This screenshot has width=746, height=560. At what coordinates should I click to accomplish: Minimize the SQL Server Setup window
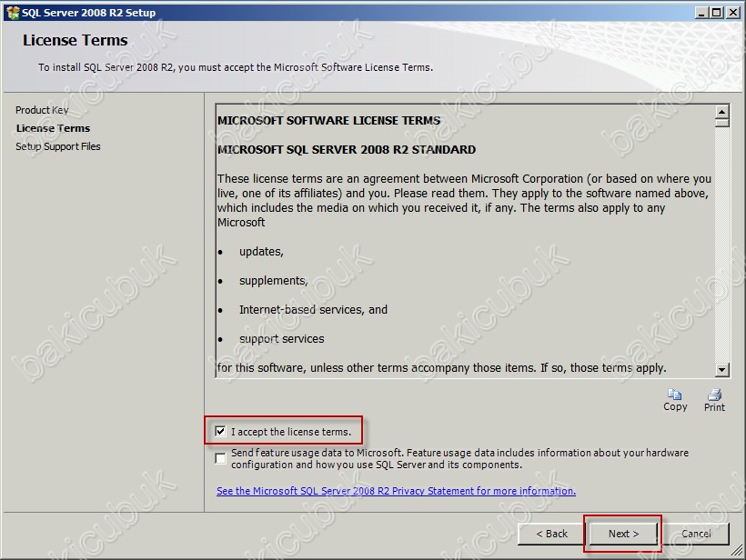click(701, 13)
